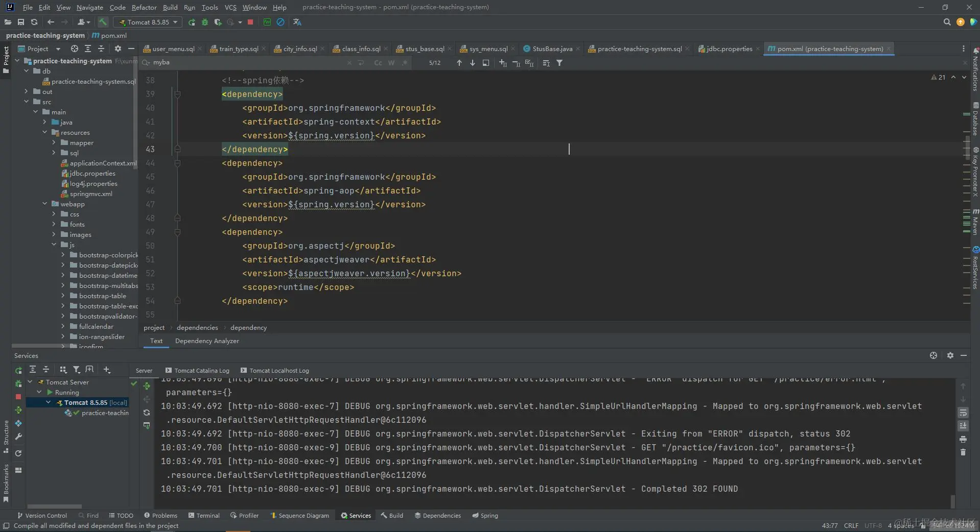Build project with the green hammer icon
Image resolution: width=980 pixels, height=532 pixels.
tap(103, 22)
